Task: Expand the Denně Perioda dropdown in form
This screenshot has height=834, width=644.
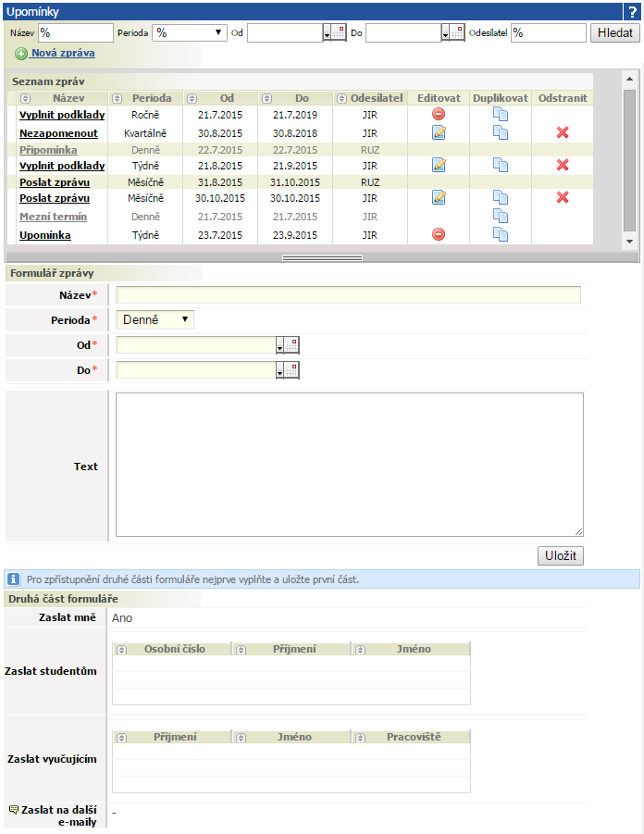Action: click(x=155, y=319)
